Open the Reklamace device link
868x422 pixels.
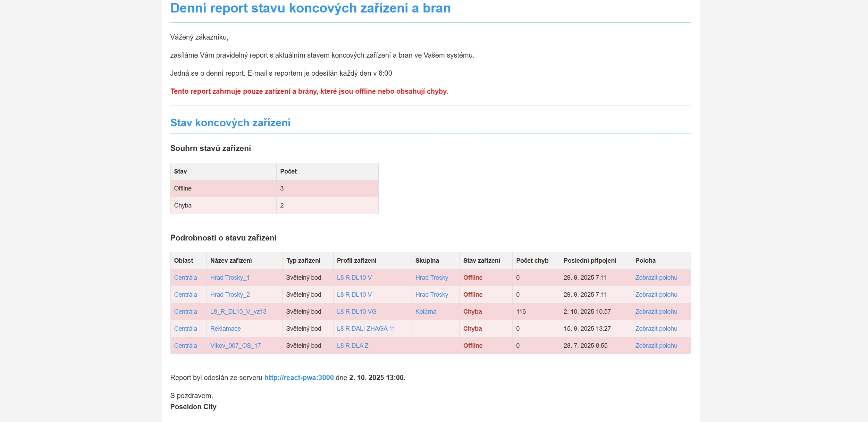pos(225,329)
